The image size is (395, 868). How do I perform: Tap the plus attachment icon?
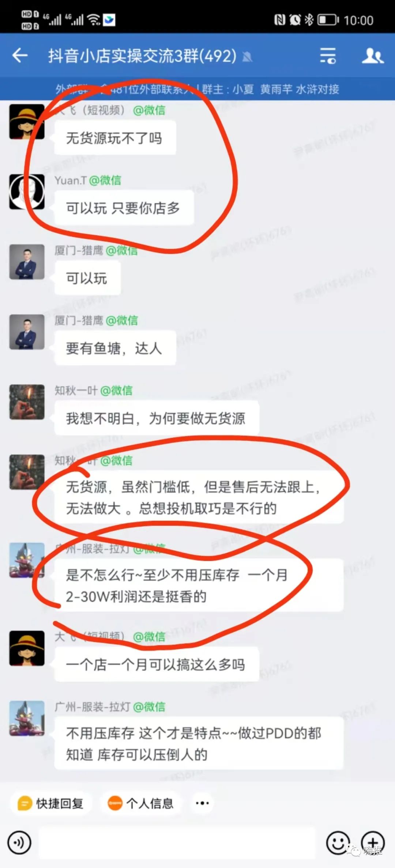pyautogui.click(x=373, y=843)
